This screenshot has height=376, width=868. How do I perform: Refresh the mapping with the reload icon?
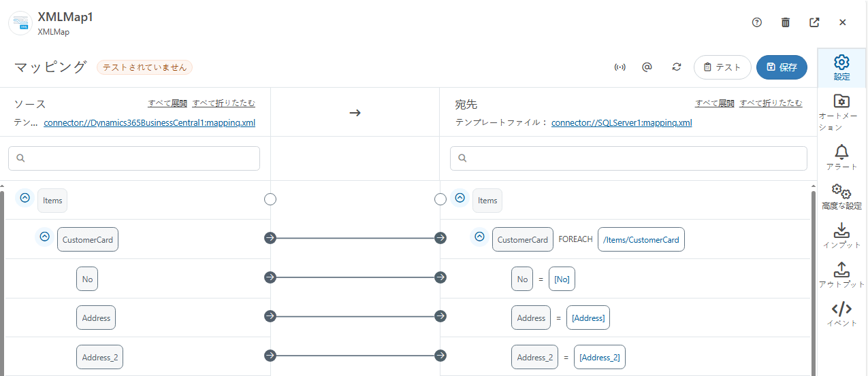pyautogui.click(x=676, y=67)
